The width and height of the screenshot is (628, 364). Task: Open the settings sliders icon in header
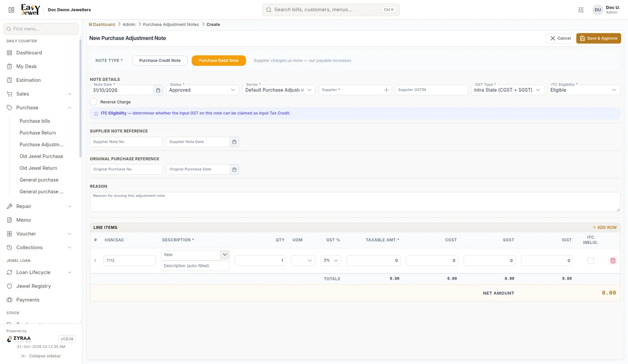point(581,10)
